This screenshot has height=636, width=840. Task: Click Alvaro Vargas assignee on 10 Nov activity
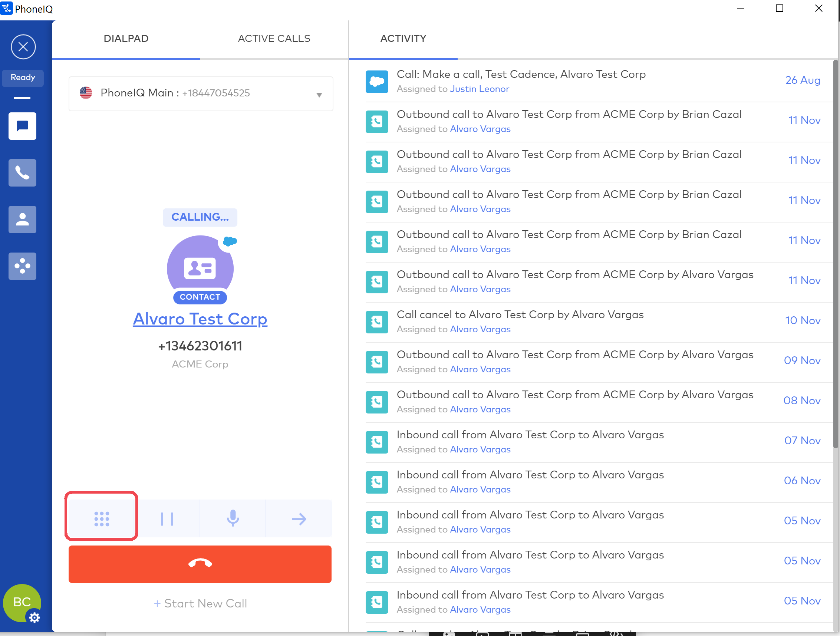[x=480, y=329]
